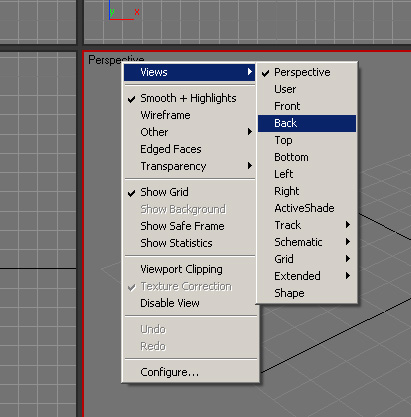The image size is (411, 417).
Task: Change the viewport to Left view
Action: (x=307, y=174)
